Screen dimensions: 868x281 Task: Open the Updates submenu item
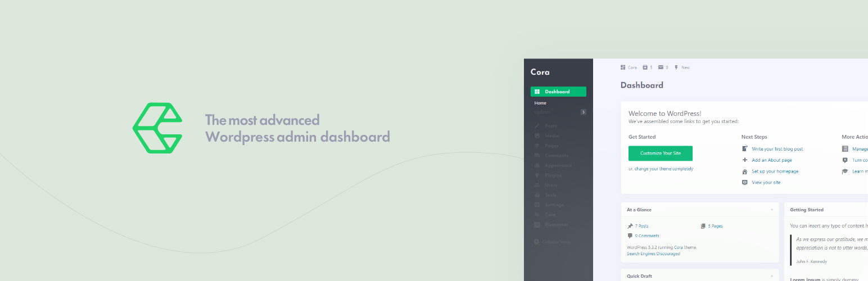coord(542,112)
